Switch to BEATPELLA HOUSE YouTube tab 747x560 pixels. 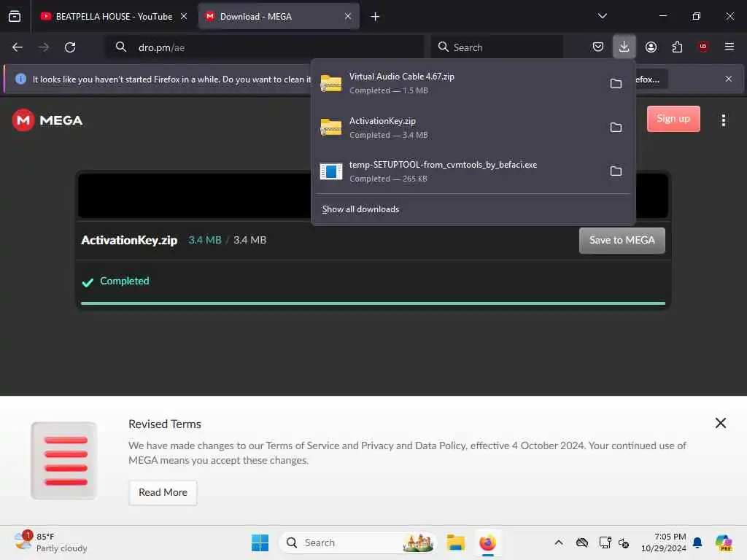tap(114, 16)
